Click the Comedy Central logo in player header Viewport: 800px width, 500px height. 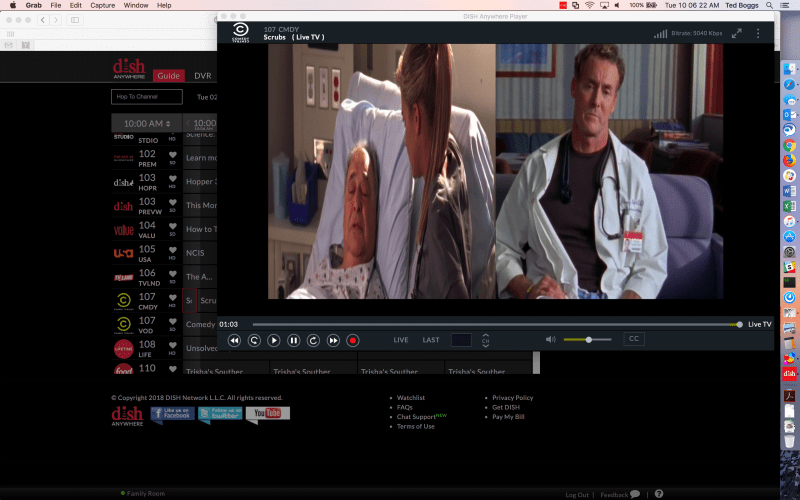click(240, 32)
